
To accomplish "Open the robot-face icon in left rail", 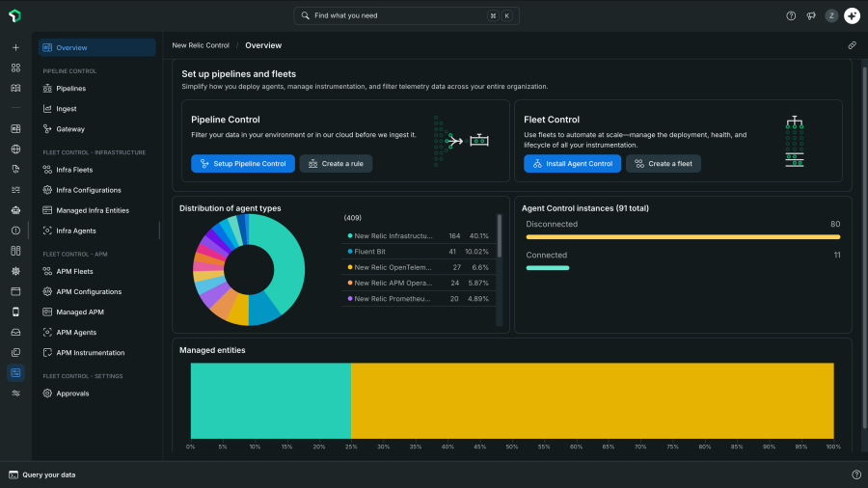I will [15, 209].
